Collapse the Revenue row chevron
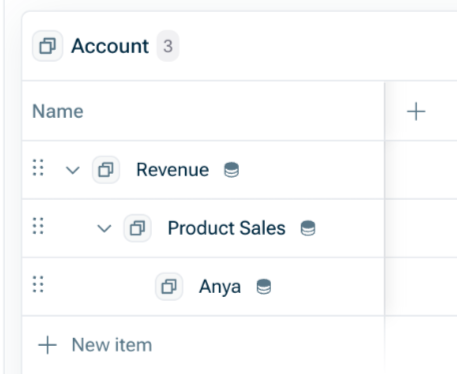The width and height of the screenshot is (457, 374). coord(72,170)
